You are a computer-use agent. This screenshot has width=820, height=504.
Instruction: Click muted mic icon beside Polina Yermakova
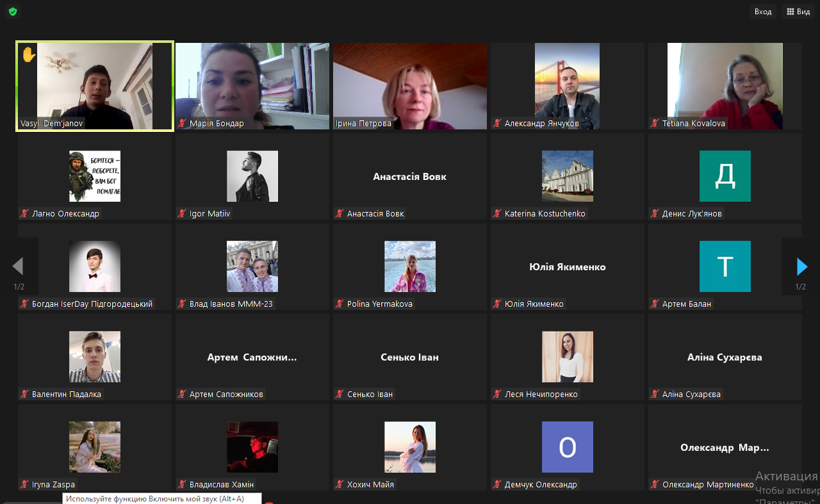tap(340, 304)
